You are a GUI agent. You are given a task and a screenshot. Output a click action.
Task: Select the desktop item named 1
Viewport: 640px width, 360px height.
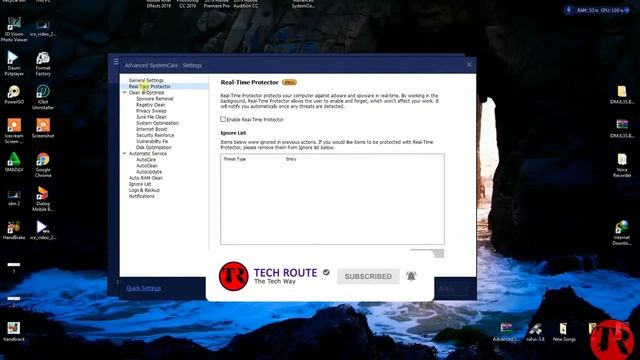coord(13,267)
